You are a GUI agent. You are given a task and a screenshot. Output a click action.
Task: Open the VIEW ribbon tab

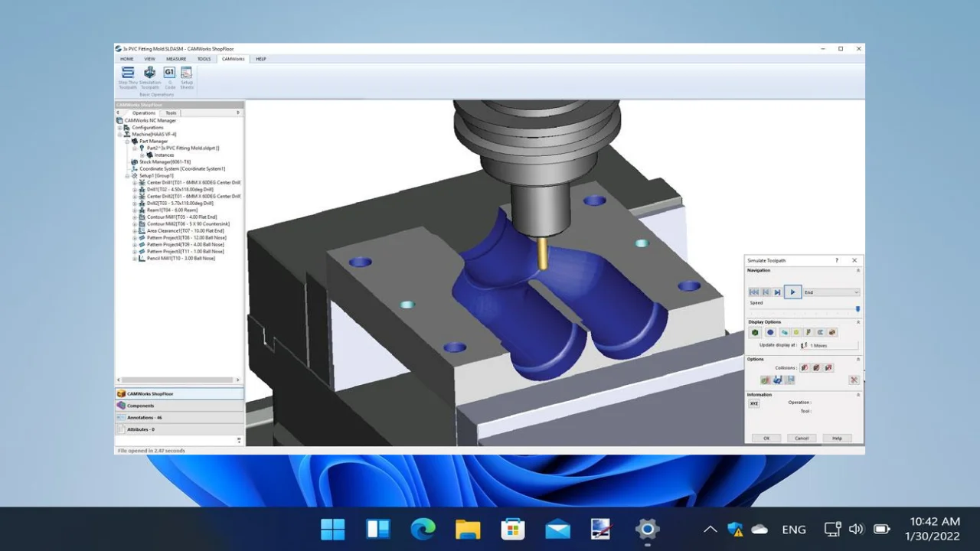pyautogui.click(x=149, y=59)
